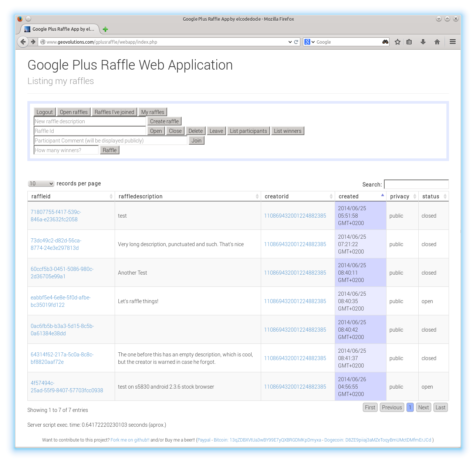Open the Fork me on github link

point(130,440)
